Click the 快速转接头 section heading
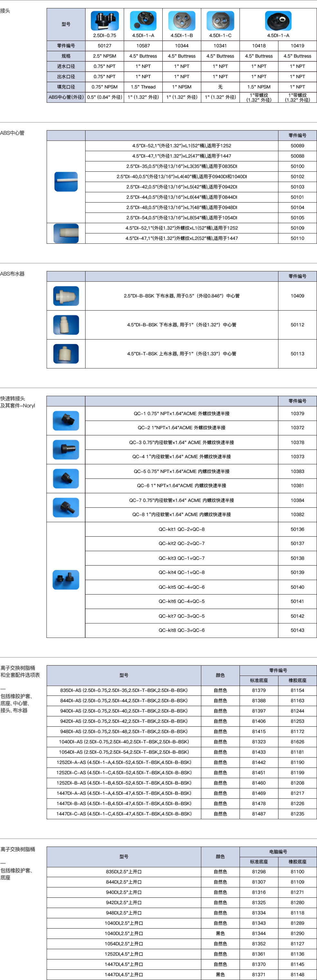Image resolution: width=317 pixels, height=980 pixels. (x=13, y=398)
